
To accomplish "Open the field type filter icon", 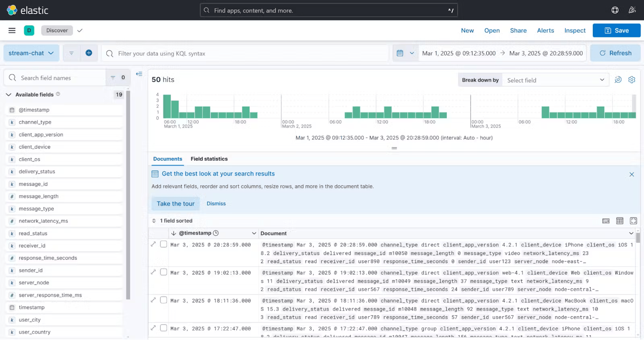I will pyautogui.click(x=118, y=77).
